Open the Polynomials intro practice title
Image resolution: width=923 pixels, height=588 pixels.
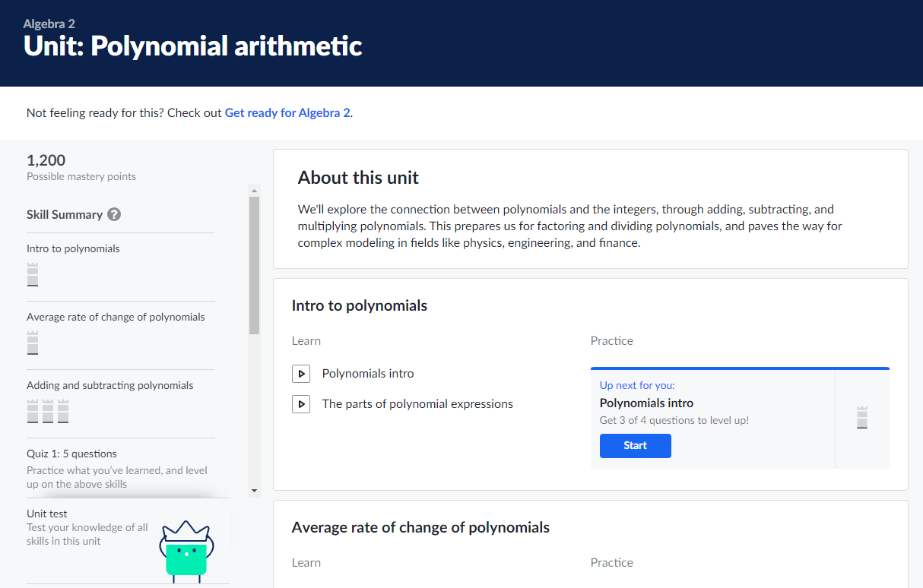pos(646,403)
